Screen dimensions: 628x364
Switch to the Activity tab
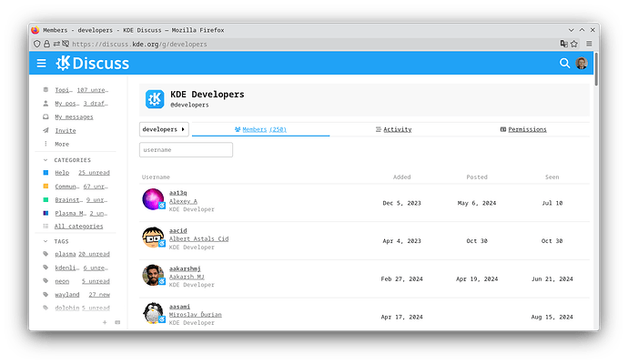click(x=393, y=129)
